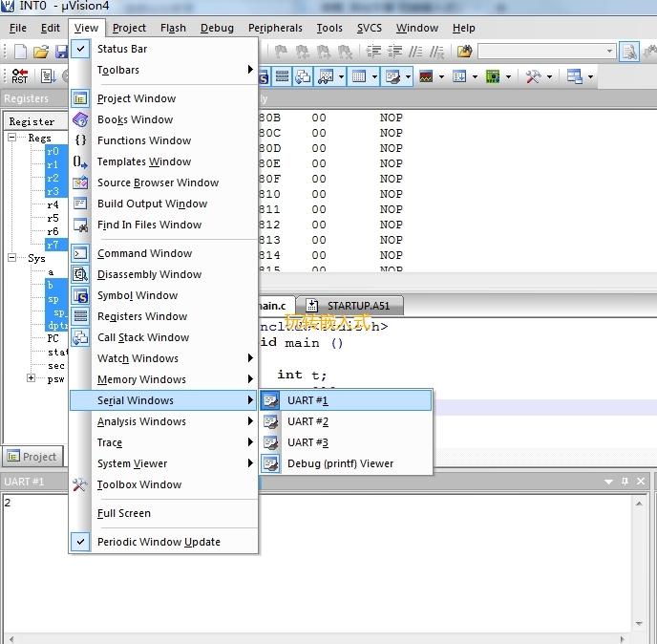657x644 pixels.
Task: Click the watch window toolbar icon
Action: pyautogui.click(x=326, y=76)
